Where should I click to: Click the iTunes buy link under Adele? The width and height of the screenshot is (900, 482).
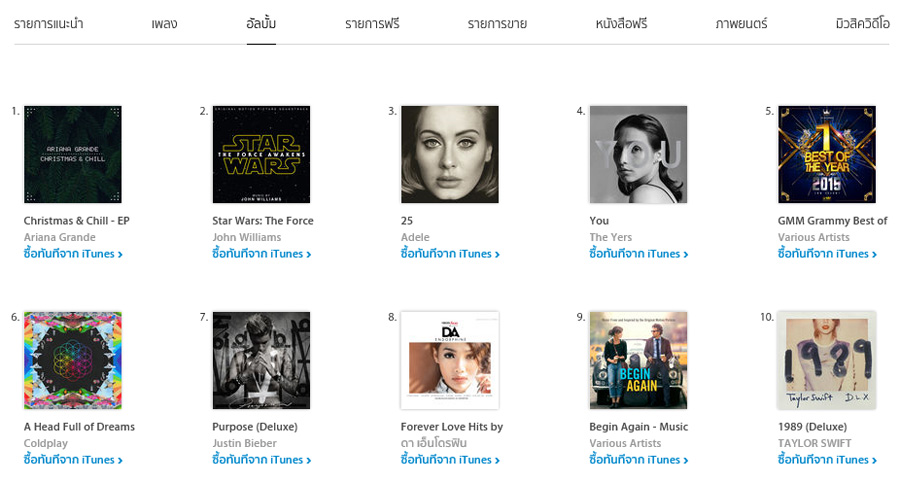[x=450, y=254]
